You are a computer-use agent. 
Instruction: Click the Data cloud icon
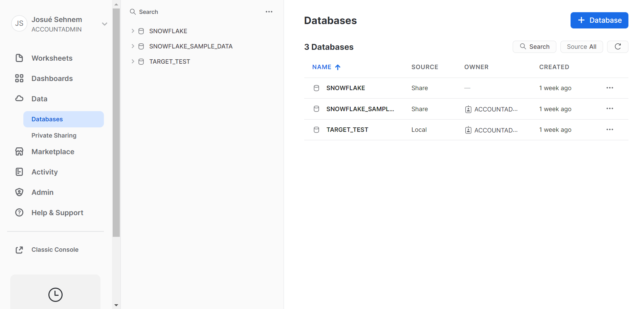[19, 99]
